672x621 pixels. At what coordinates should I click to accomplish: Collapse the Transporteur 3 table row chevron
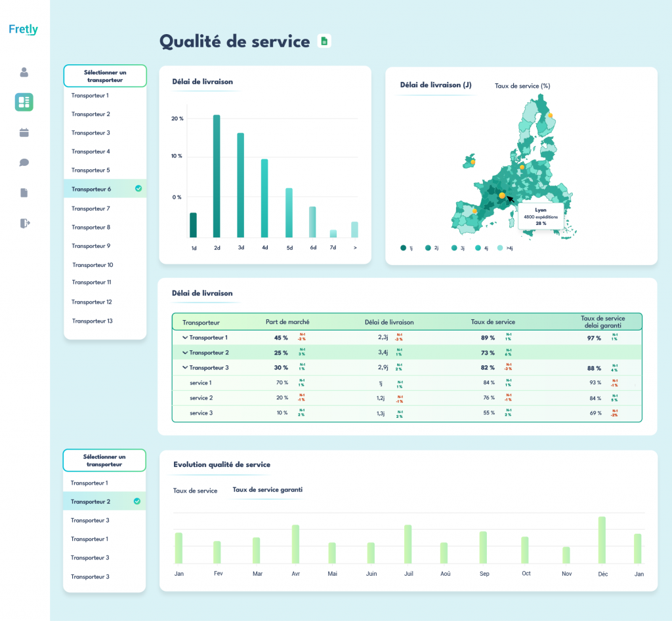click(185, 368)
